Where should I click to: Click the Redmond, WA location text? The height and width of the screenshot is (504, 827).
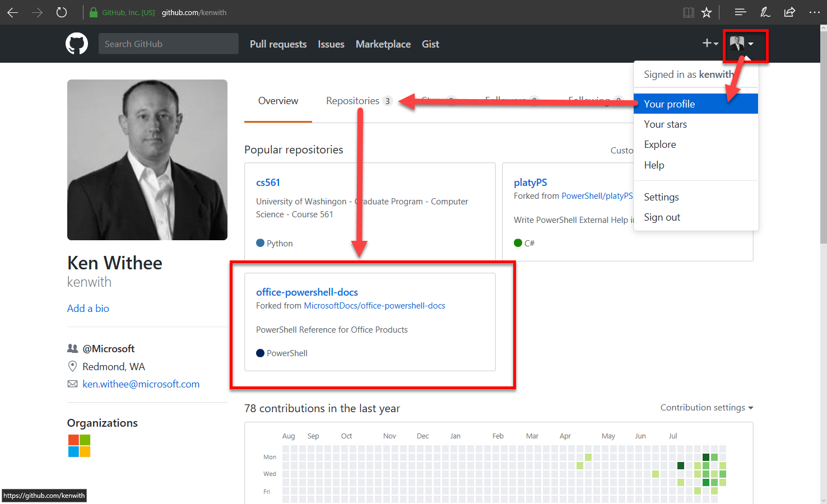[114, 367]
